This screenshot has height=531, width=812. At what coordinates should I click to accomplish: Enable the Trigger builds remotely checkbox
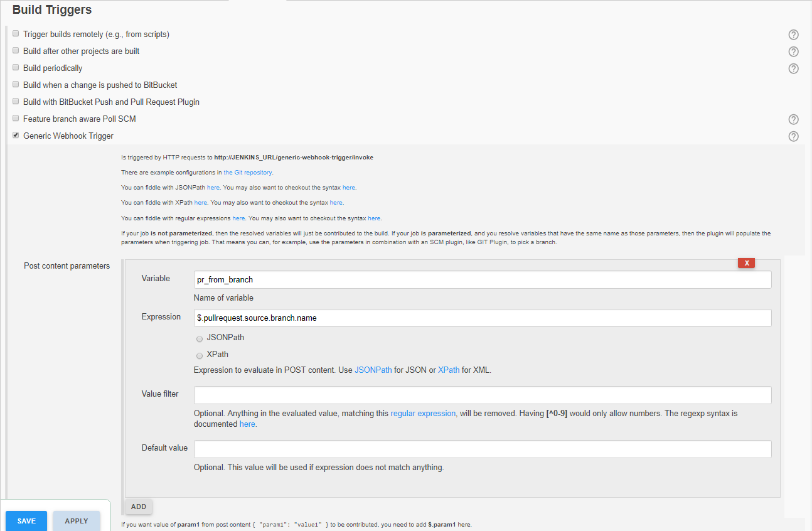click(x=15, y=33)
